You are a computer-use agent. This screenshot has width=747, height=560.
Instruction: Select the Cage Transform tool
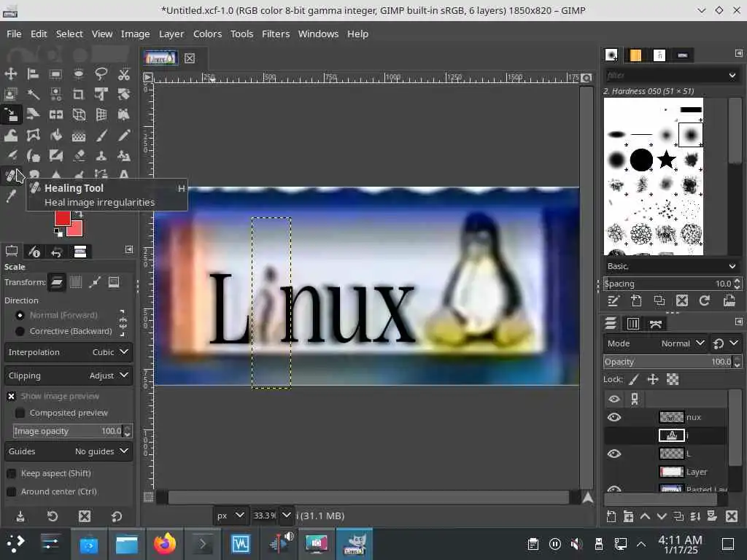[x=33, y=136]
